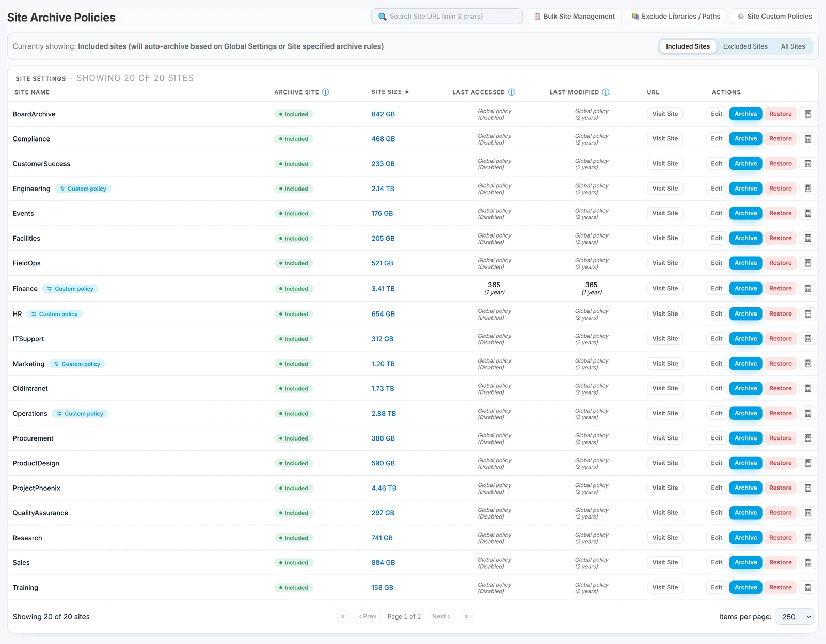The image size is (826, 644).
Task: Open details icon for Compliance row
Action: [808, 138]
